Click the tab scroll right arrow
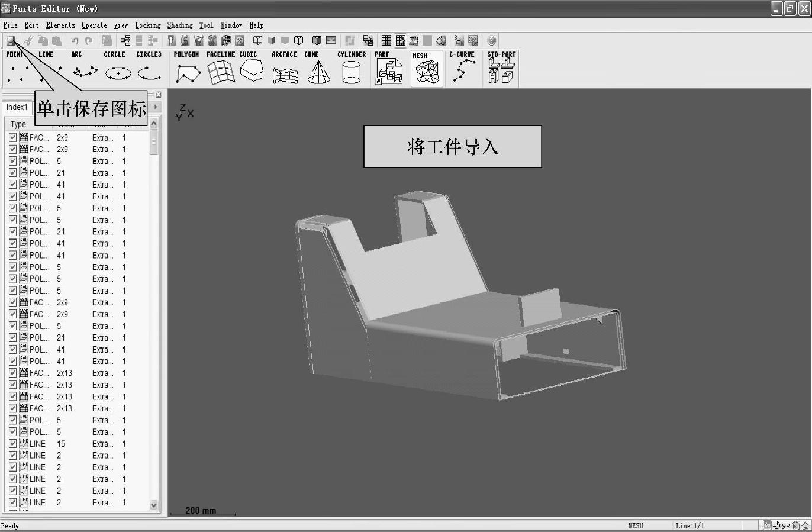 pos(155,107)
